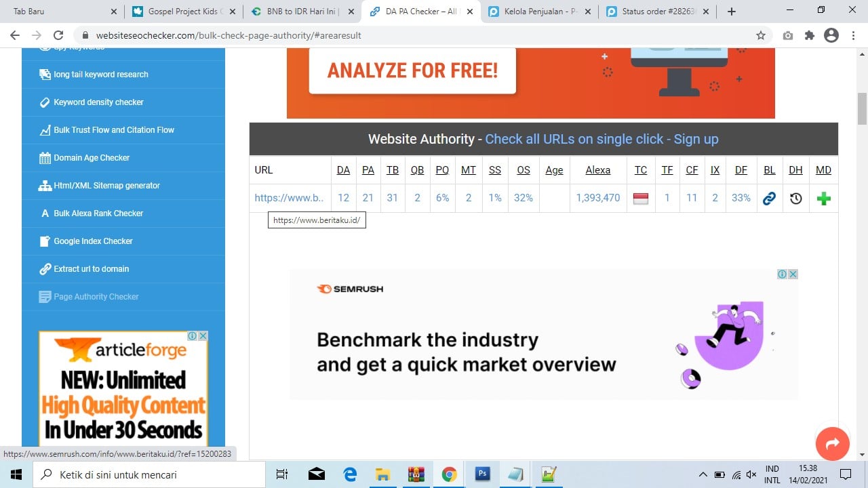Open Chrome's three-dot menu

point(852,35)
